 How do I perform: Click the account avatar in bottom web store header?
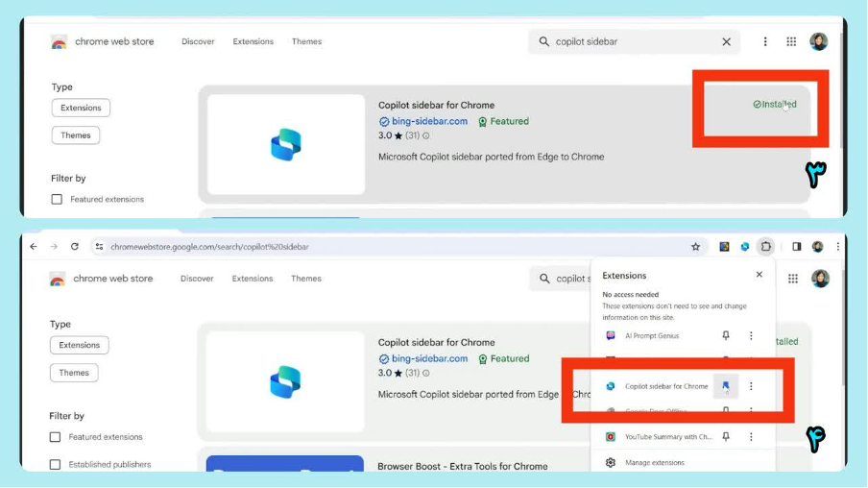pos(820,279)
